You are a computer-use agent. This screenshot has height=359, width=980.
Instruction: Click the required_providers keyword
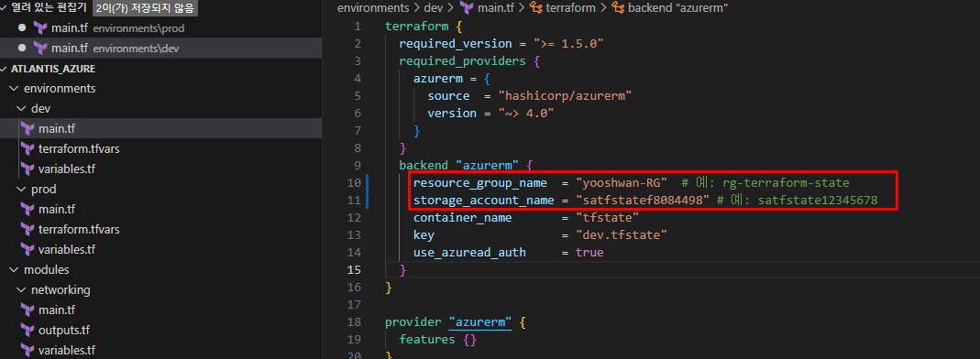463,61
